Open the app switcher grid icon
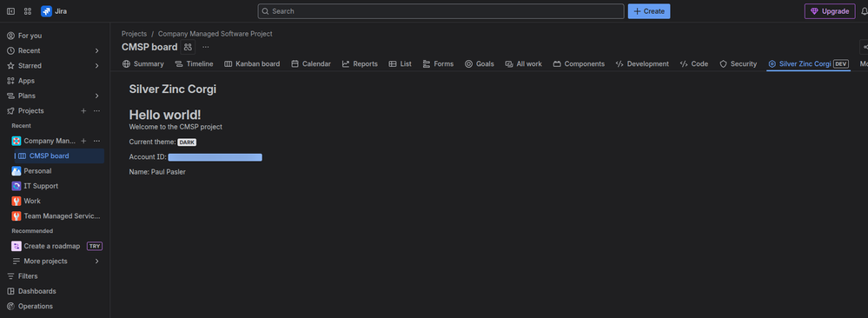Image resolution: width=868 pixels, height=318 pixels. tap(28, 11)
